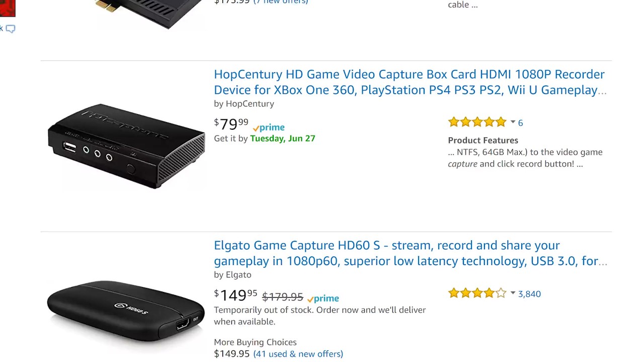644x362 pixels.
Task: Click the Prime logo beside the $179.95 list price
Action: 323,299
